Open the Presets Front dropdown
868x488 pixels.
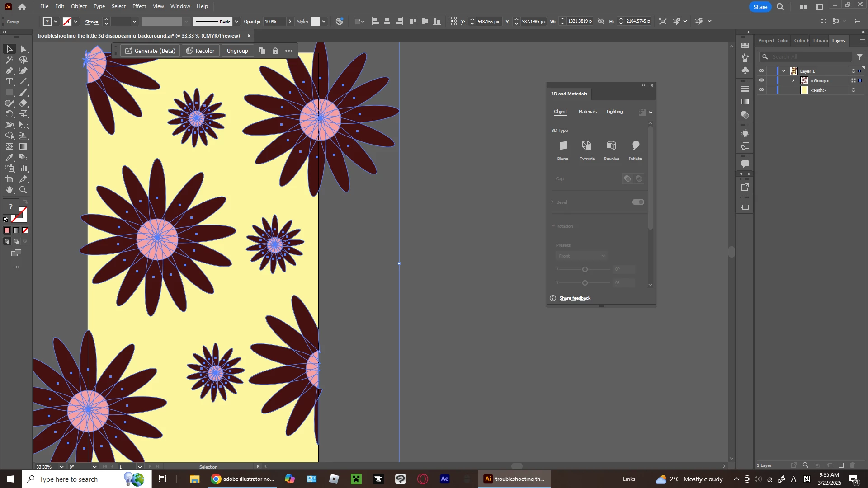pyautogui.click(x=581, y=256)
